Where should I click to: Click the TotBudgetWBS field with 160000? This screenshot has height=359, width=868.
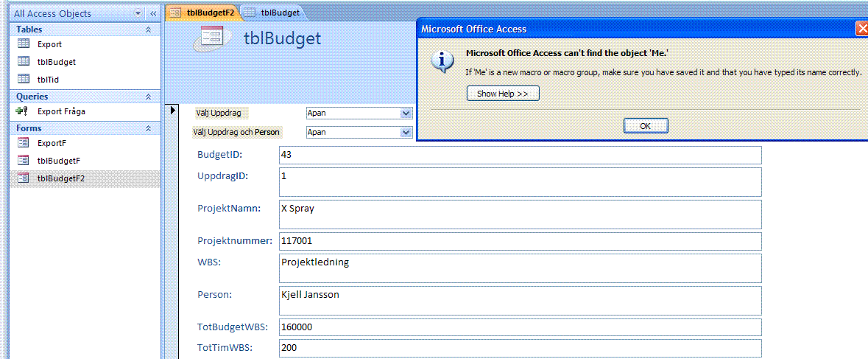pos(521,327)
